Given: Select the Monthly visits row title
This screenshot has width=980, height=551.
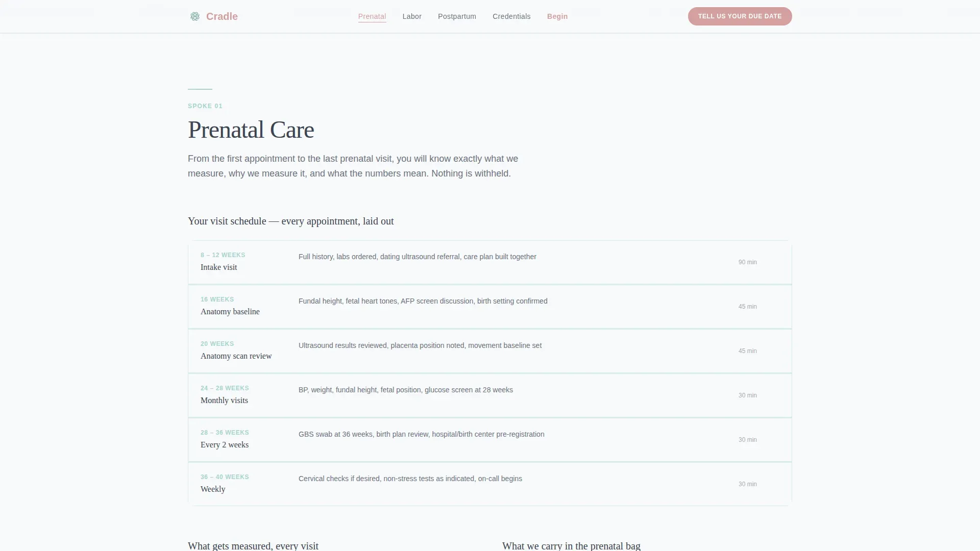Looking at the screenshot, I should click(224, 400).
